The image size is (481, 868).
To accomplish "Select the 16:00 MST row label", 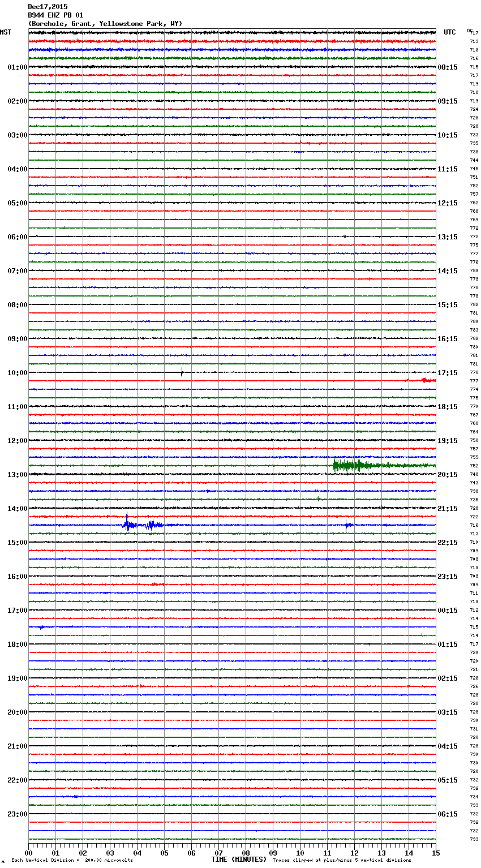I will coord(18,577).
